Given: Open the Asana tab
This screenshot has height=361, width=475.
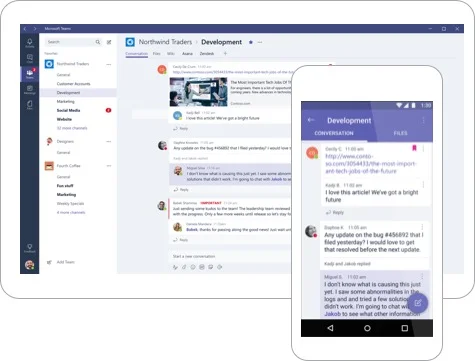Looking at the screenshot, I should (x=187, y=54).
